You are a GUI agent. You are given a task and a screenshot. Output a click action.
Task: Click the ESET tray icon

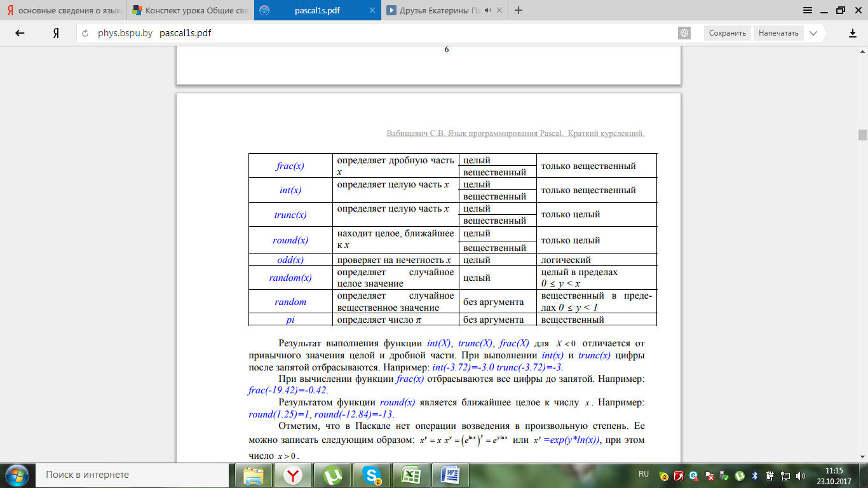tap(694, 475)
